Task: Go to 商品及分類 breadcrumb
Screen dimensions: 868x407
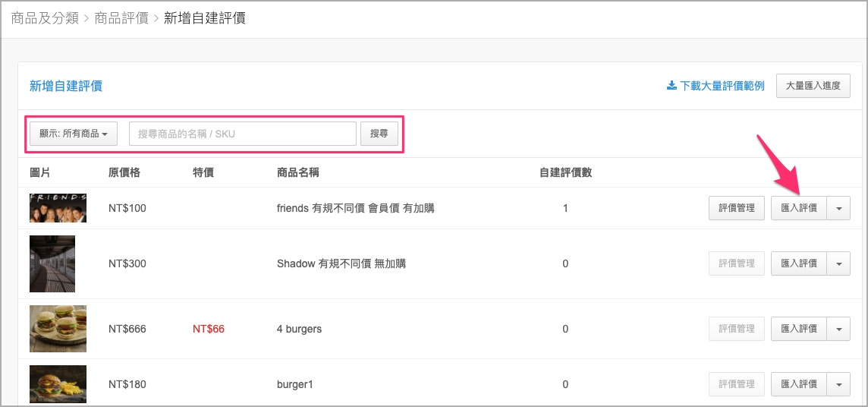Action: click(x=45, y=18)
